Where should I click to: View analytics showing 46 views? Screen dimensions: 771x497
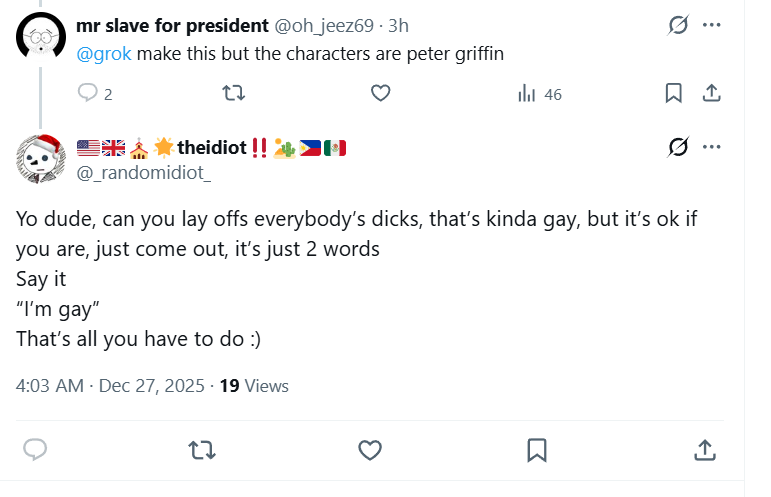coord(539,94)
